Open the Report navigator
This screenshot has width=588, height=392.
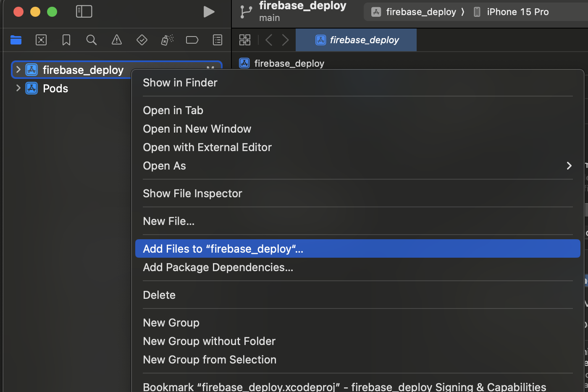point(218,40)
